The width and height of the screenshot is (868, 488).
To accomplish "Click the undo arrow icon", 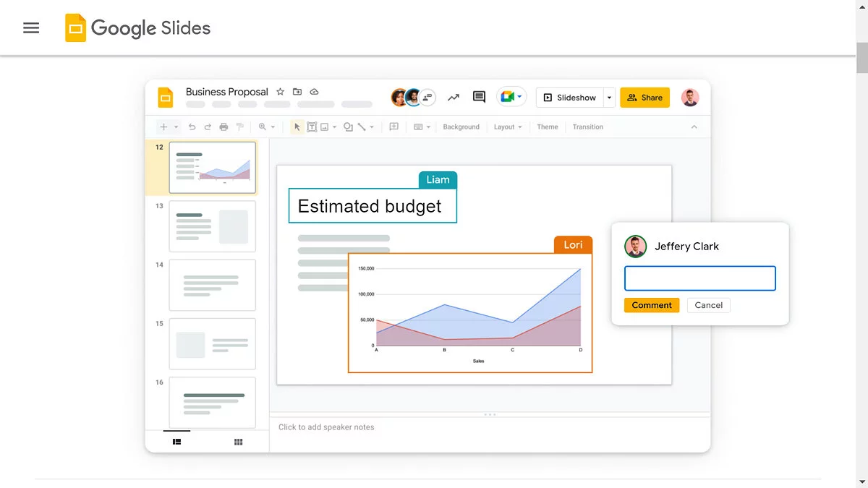I will (x=192, y=127).
